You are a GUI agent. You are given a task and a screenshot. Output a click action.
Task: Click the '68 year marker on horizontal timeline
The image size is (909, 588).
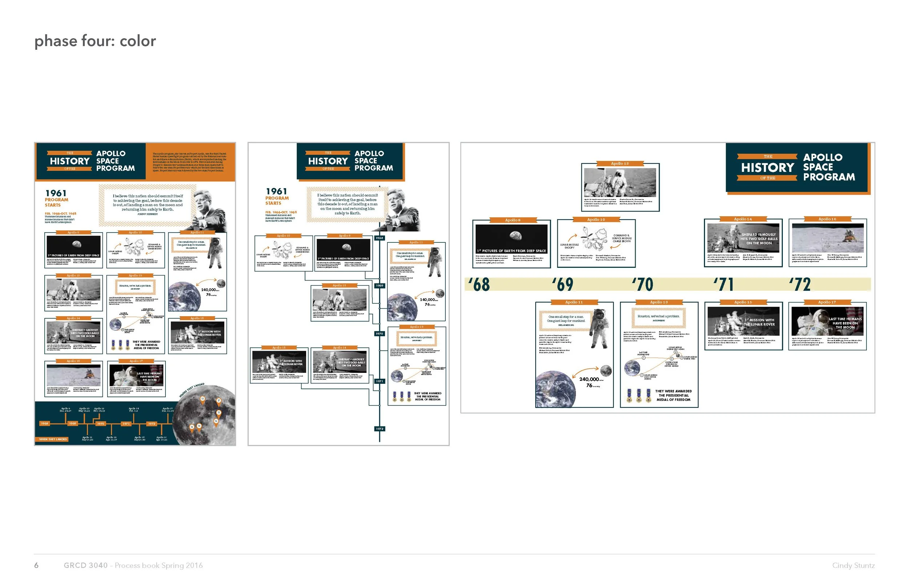[479, 285]
